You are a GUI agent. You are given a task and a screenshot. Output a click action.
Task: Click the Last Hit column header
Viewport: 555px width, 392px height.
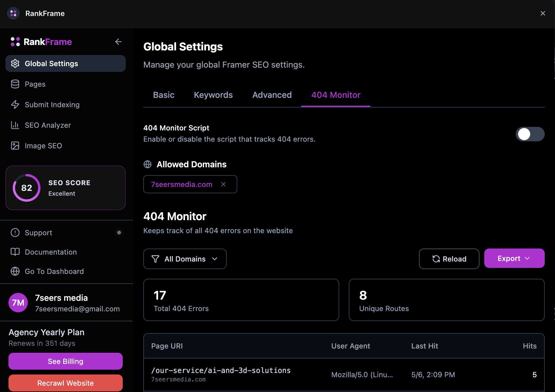(425, 346)
